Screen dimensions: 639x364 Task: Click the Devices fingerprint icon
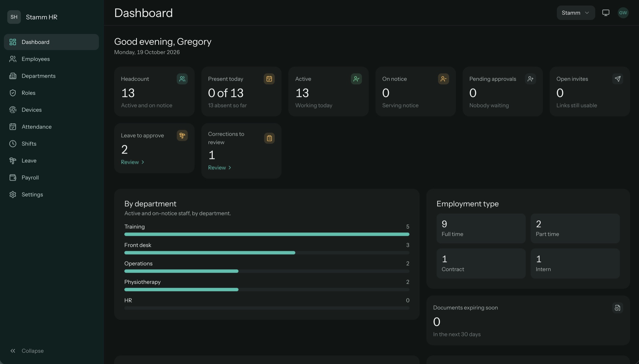[x=13, y=110]
